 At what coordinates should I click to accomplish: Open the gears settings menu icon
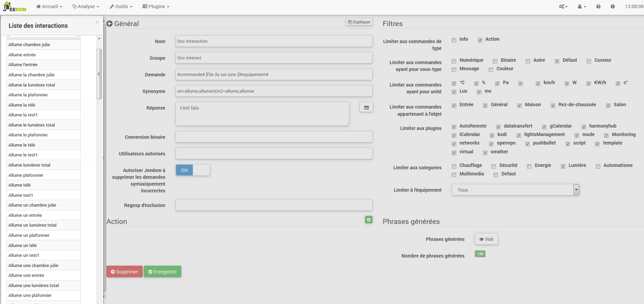(563, 6)
